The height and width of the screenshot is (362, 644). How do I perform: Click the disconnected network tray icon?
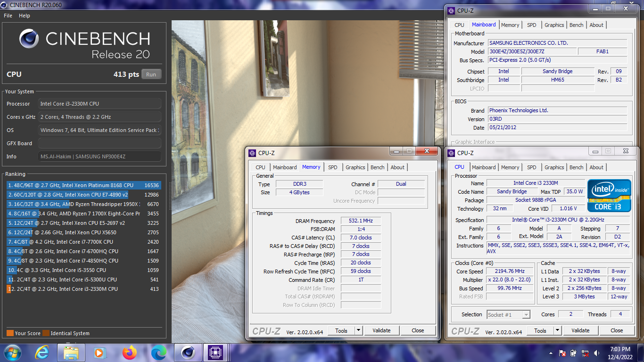pyautogui.click(x=585, y=353)
